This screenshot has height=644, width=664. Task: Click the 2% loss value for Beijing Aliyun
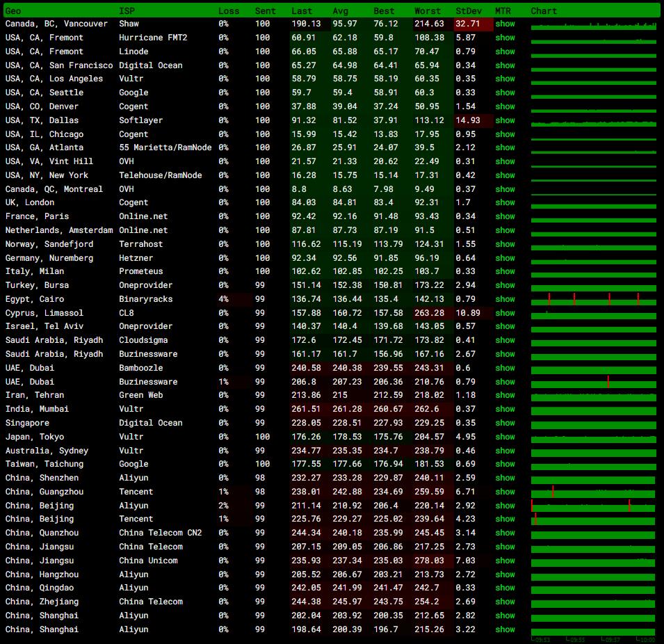(224, 506)
